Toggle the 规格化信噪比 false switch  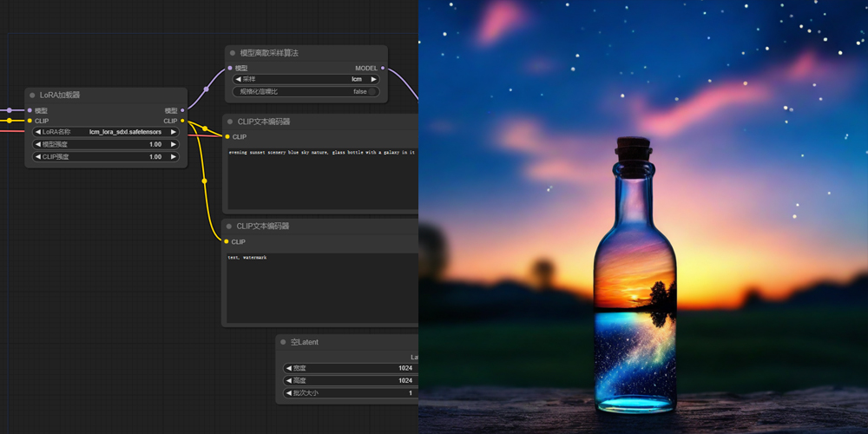(x=372, y=92)
